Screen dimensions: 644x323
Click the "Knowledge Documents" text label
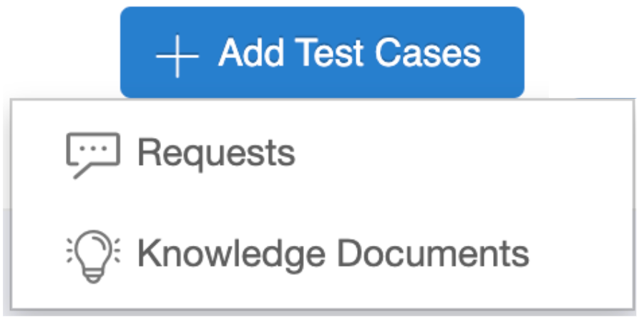(333, 254)
